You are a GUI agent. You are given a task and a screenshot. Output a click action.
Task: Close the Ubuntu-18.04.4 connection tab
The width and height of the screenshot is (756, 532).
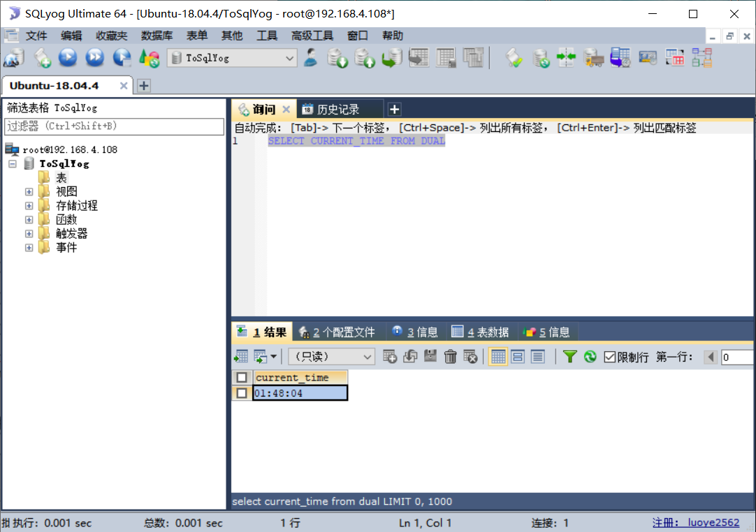(124, 86)
